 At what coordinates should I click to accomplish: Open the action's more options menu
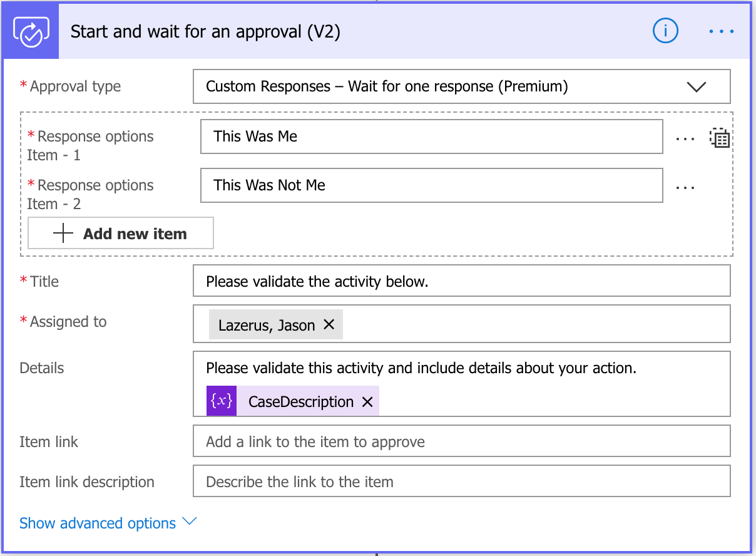pyautogui.click(x=722, y=30)
